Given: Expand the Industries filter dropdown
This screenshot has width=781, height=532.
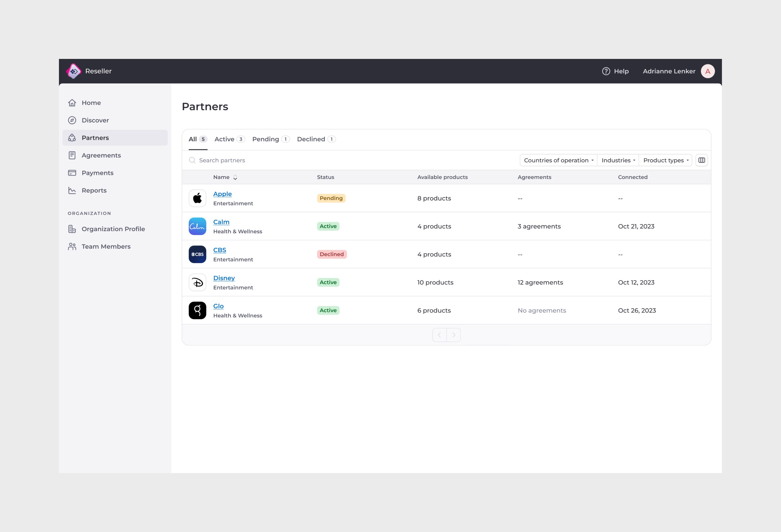Looking at the screenshot, I should 618,160.
